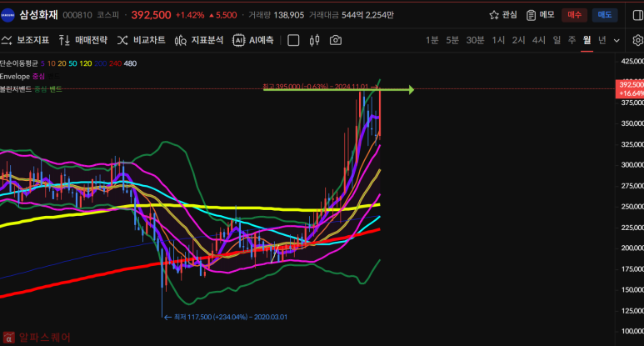Image resolution: width=644 pixels, height=346 pixels.
Task: Toggle the side panel icon at top right
Action: (x=638, y=15)
